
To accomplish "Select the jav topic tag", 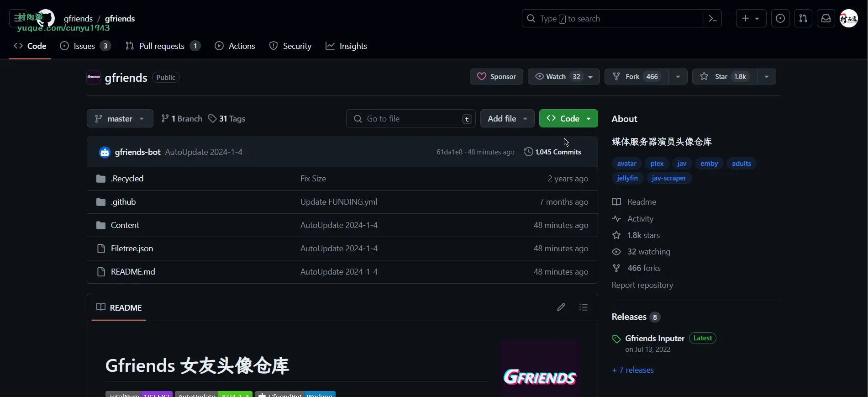I will (682, 164).
